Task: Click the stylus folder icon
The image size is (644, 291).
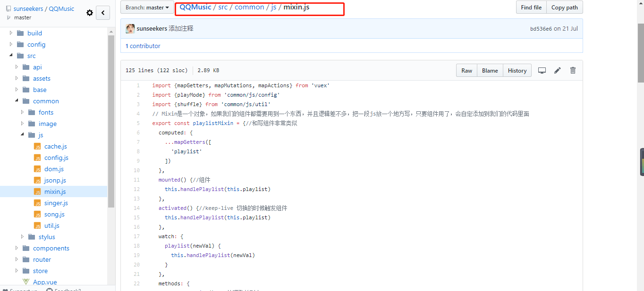Action: pyautogui.click(x=32, y=237)
